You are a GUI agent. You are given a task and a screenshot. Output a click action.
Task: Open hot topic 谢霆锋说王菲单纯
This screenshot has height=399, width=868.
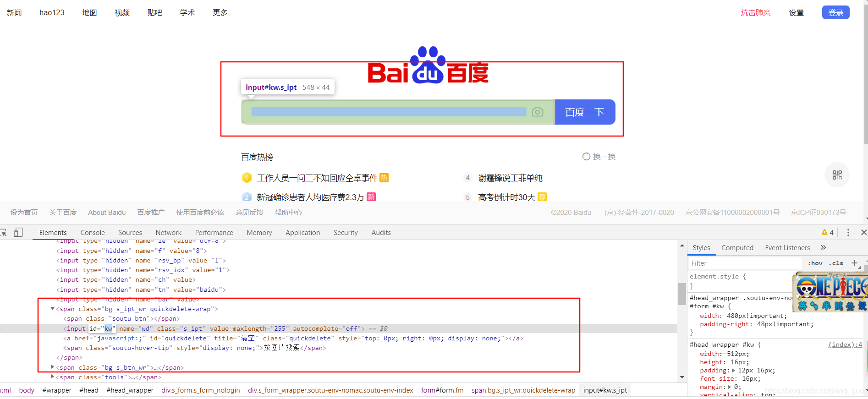(x=510, y=178)
